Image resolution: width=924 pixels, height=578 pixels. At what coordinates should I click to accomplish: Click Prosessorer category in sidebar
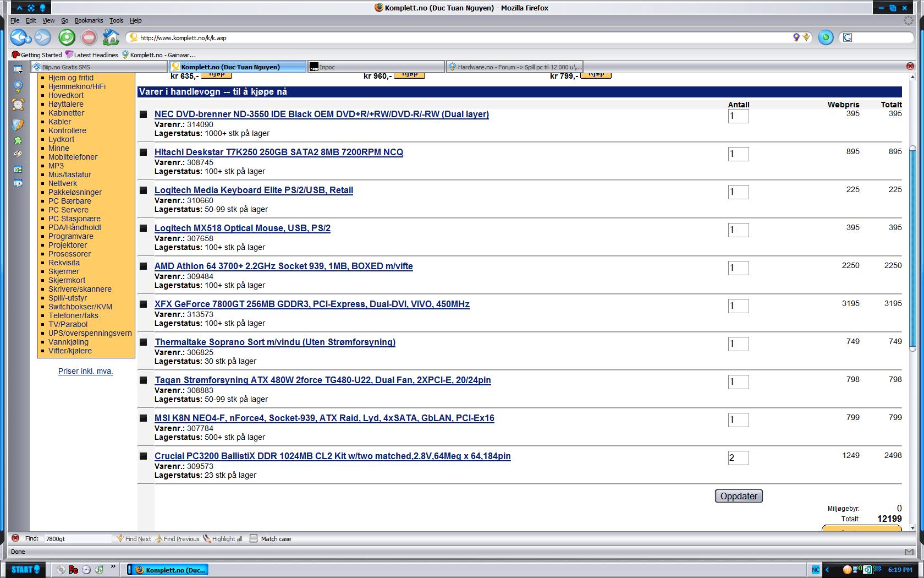pyautogui.click(x=69, y=254)
